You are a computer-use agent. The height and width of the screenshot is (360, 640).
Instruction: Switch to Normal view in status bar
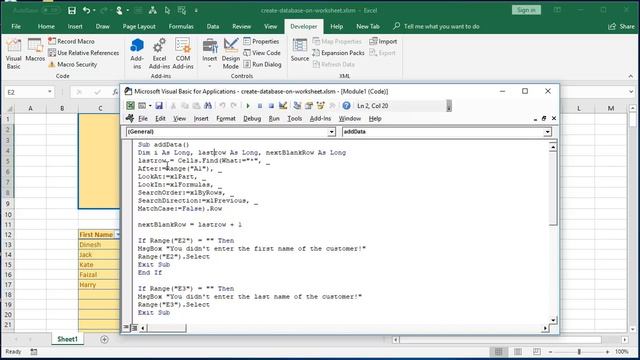[x=498, y=351]
